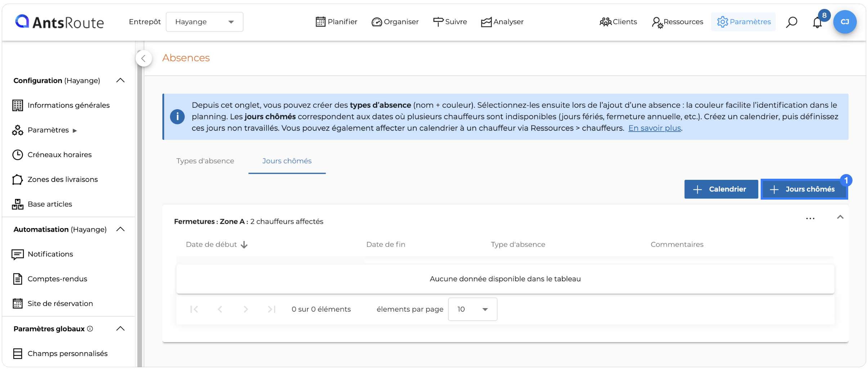The width and height of the screenshot is (868, 369).
Task: Open the notifications bell
Action: 817,22
